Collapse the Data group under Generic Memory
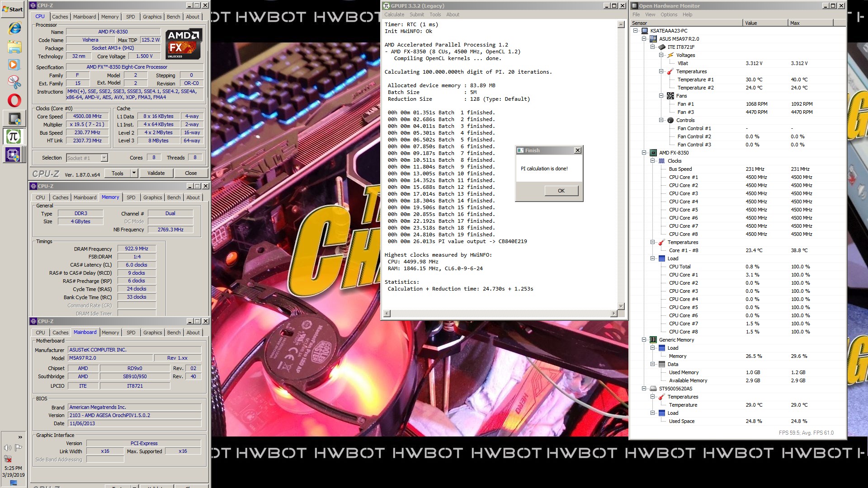The width and height of the screenshot is (868, 488). pyautogui.click(x=653, y=364)
